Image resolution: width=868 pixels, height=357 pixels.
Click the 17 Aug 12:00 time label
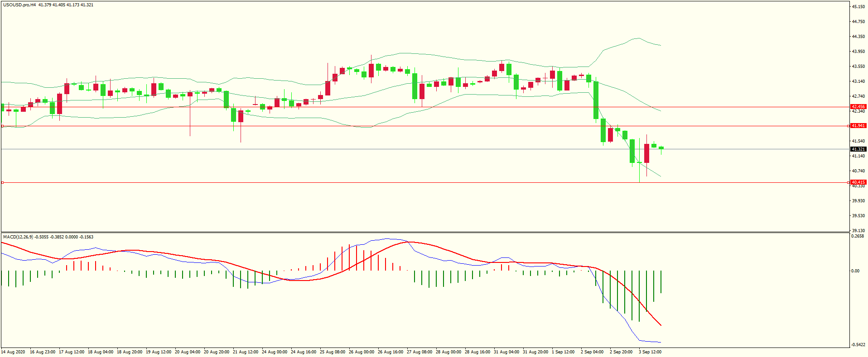72,352
